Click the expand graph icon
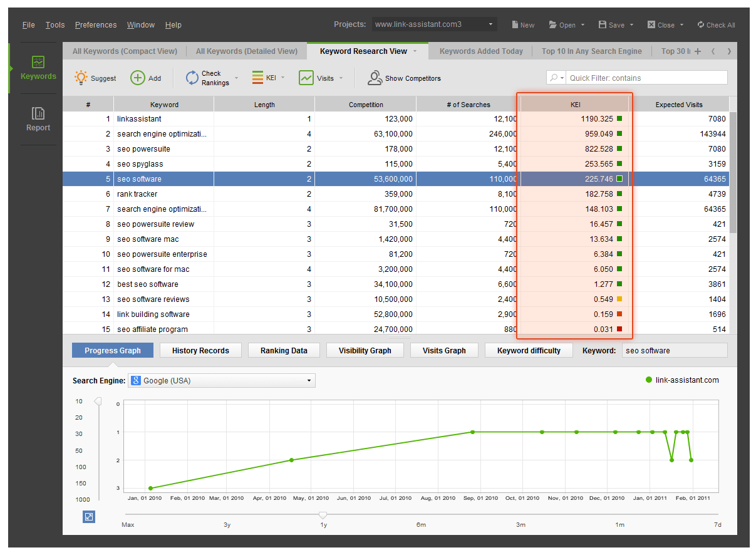Image resolution: width=756 pixels, height=555 pixels. 89,517
